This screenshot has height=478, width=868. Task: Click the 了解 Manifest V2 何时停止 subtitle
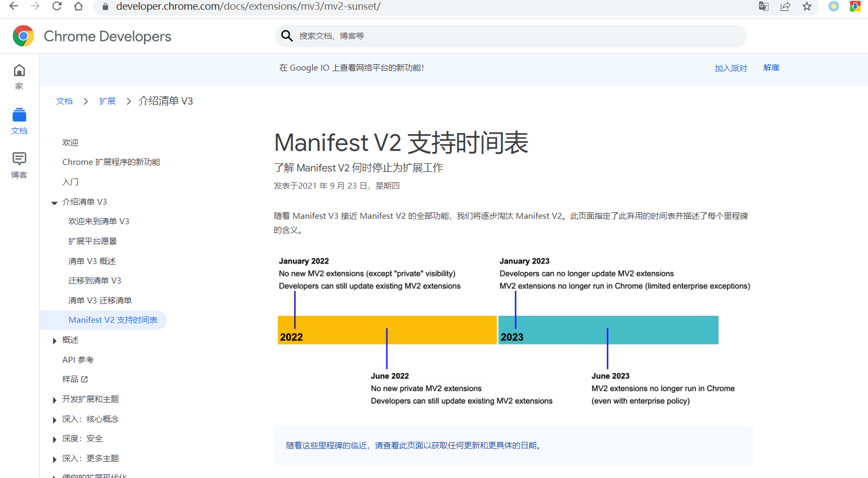pos(359,168)
